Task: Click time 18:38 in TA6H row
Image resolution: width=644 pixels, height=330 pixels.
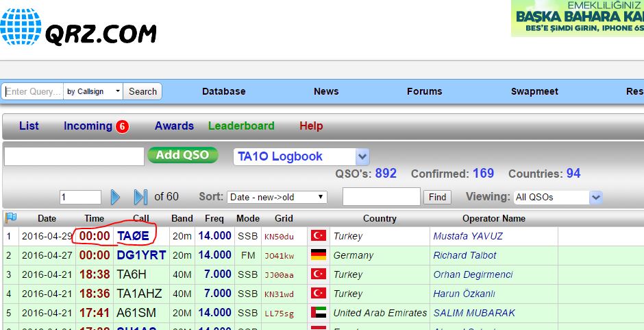Action: pos(95,274)
